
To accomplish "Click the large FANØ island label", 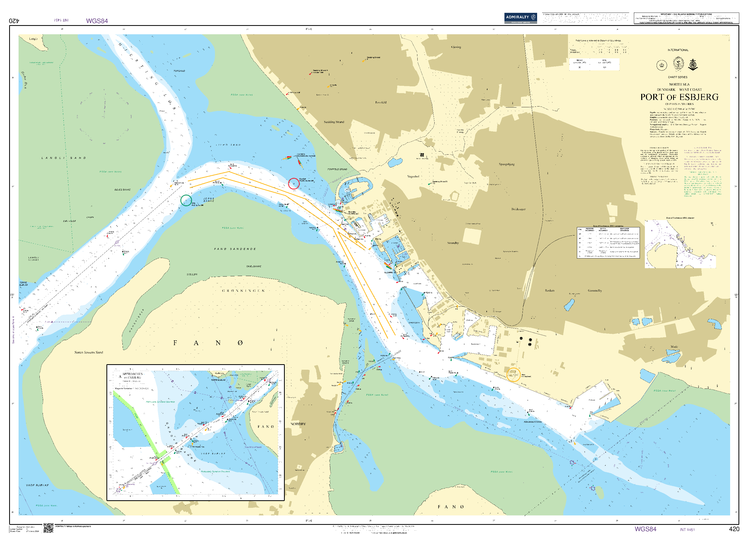I will click(x=208, y=342).
